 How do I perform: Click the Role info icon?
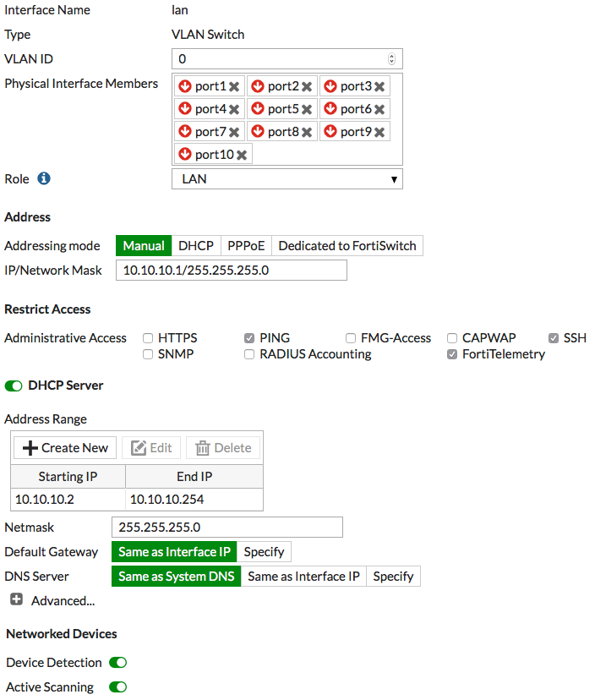point(44,179)
